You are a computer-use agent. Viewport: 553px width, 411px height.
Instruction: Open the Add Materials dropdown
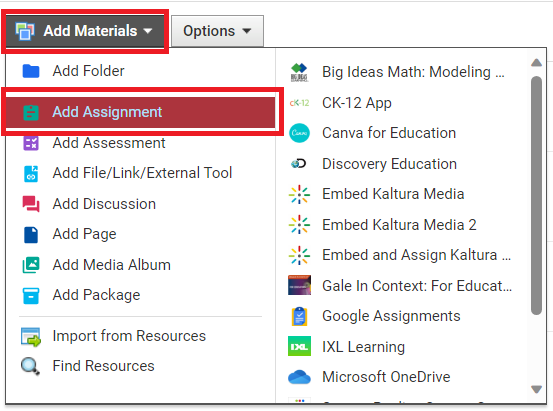(x=85, y=31)
